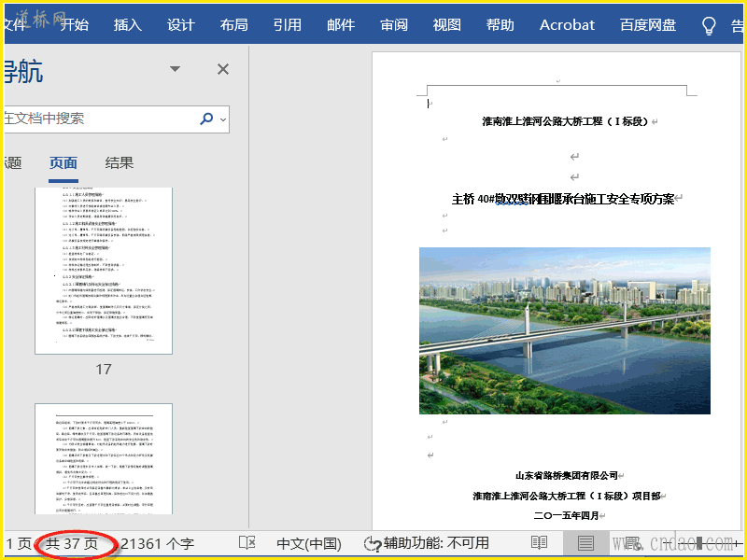Switch to the 结果 tab in navigation

coord(120,163)
